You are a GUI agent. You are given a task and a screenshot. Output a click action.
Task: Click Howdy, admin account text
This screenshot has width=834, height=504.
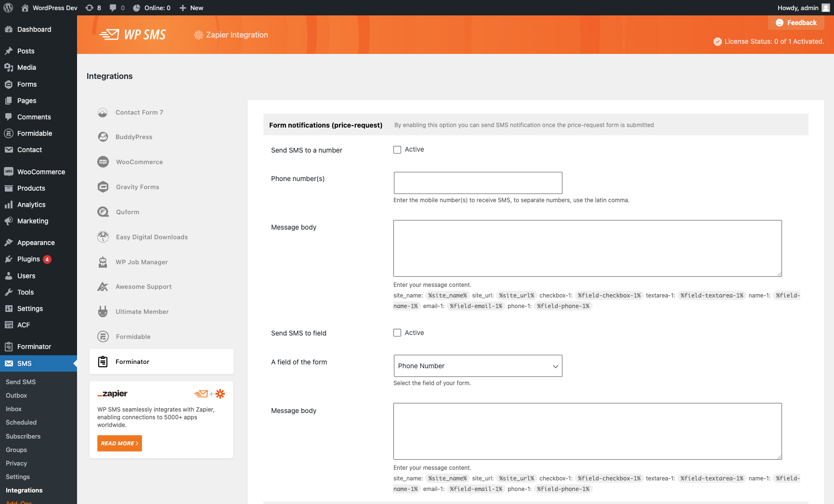[x=798, y=8]
